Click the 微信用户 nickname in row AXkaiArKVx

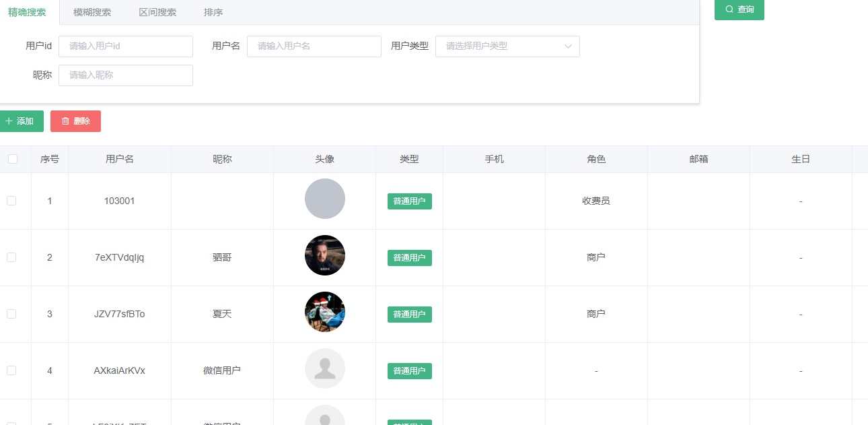(x=223, y=370)
